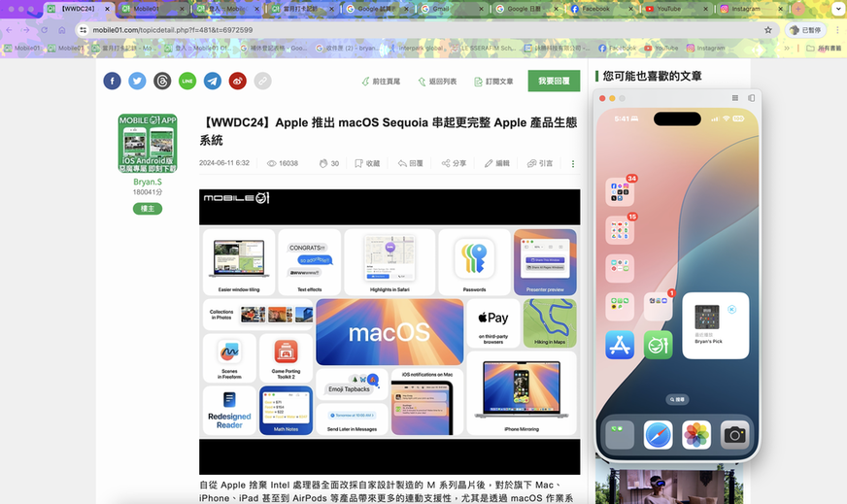
Task: Expand the tab search dropdown arrow
Action: tap(838, 9)
